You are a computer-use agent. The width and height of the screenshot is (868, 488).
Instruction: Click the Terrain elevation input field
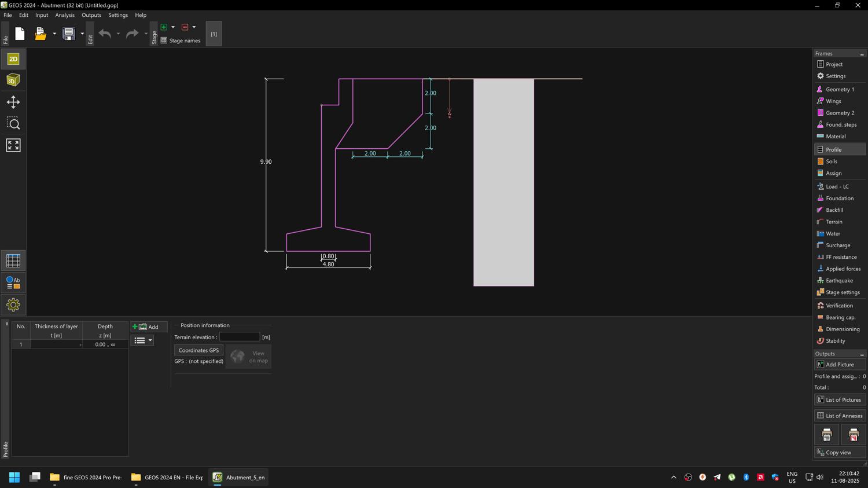pyautogui.click(x=240, y=337)
